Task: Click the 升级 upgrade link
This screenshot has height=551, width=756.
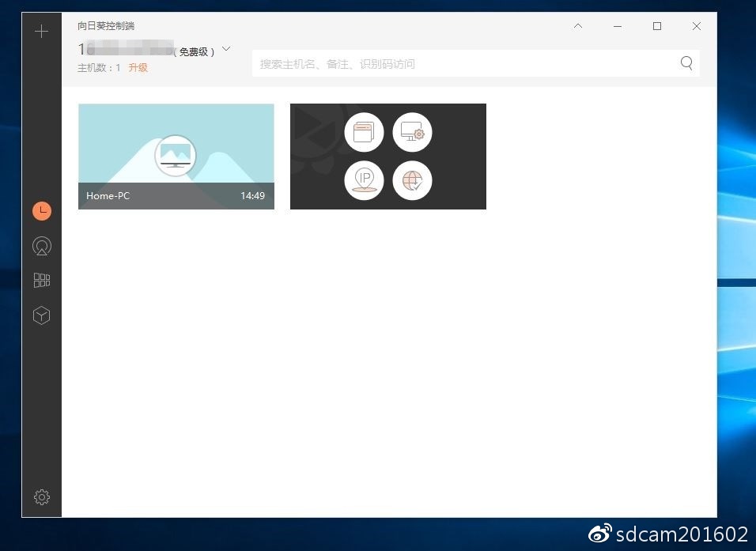Action: pyautogui.click(x=138, y=67)
